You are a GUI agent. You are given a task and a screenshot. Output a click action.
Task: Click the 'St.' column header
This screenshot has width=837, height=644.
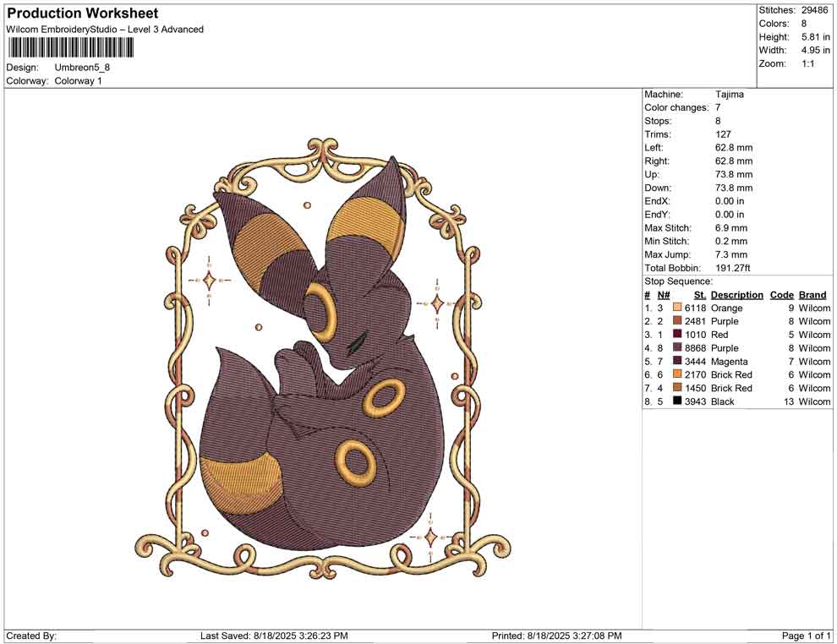pos(700,295)
